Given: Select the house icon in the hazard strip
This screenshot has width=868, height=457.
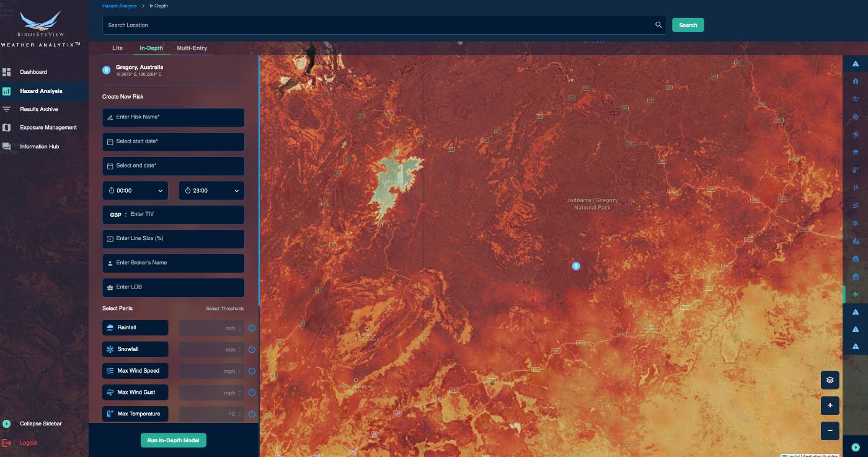Looking at the screenshot, I should [856, 81].
